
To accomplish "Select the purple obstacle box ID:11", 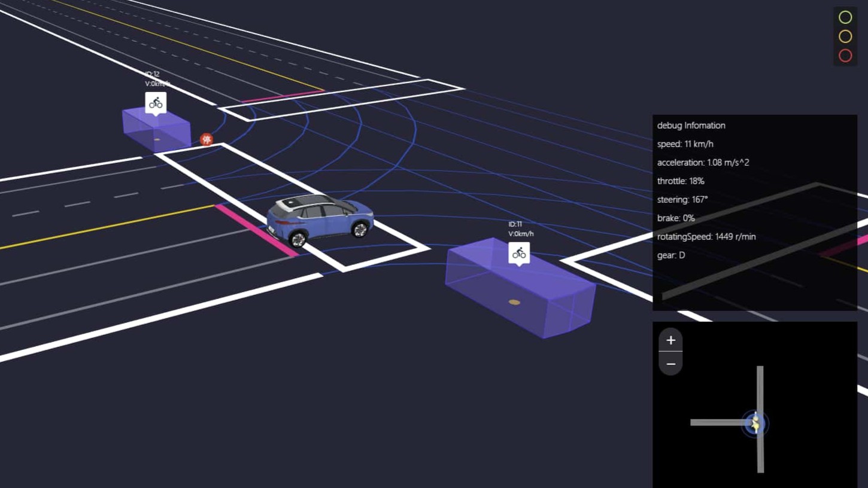I will click(x=520, y=288).
